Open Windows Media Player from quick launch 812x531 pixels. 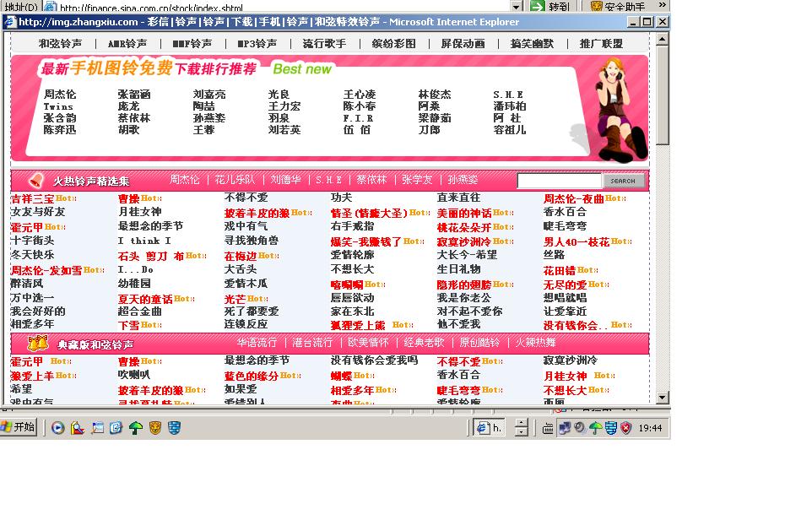(x=58, y=428)
